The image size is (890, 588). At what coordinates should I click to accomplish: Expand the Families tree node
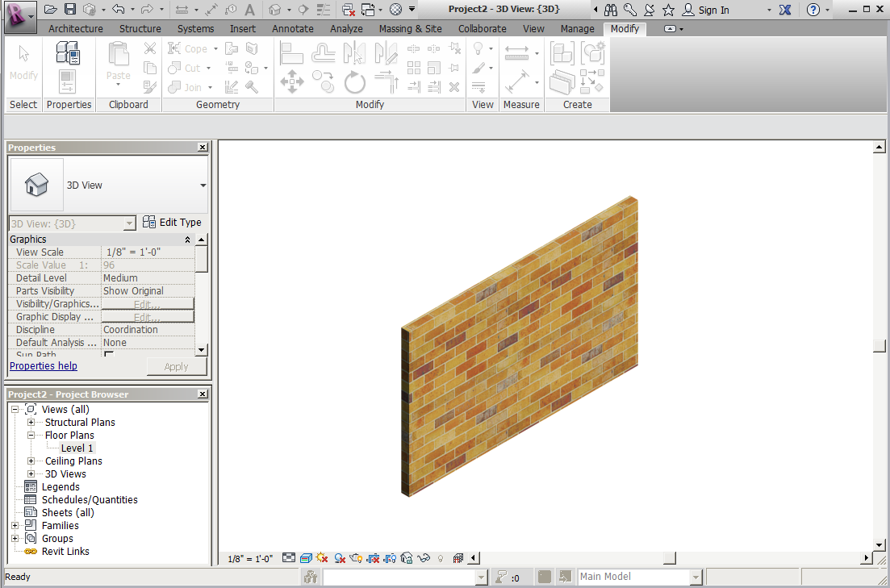click(x=14, y=525)
